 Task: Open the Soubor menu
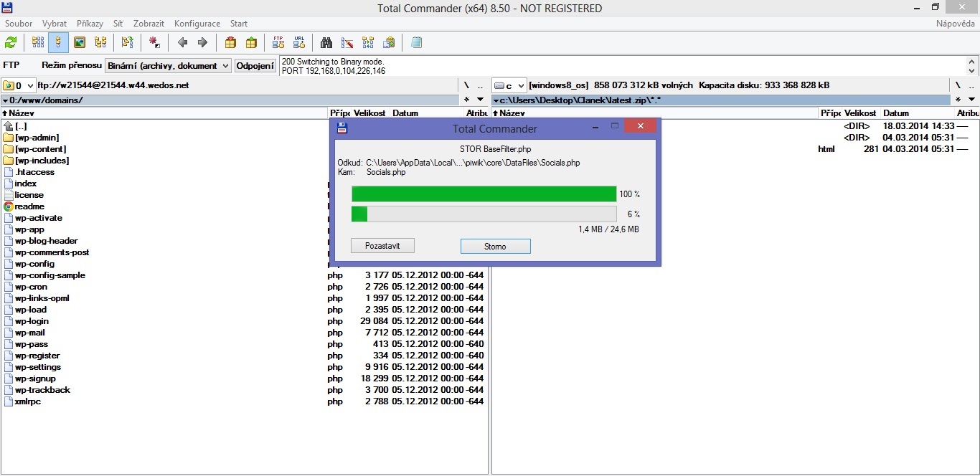pyautogui.click(x=19, y=24)
